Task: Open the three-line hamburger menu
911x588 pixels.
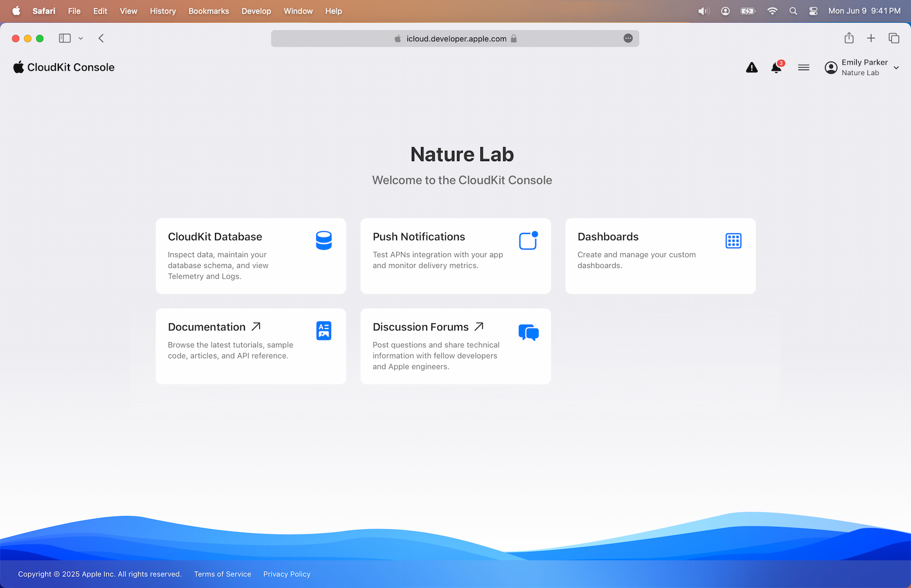Action: click(803, 68)
